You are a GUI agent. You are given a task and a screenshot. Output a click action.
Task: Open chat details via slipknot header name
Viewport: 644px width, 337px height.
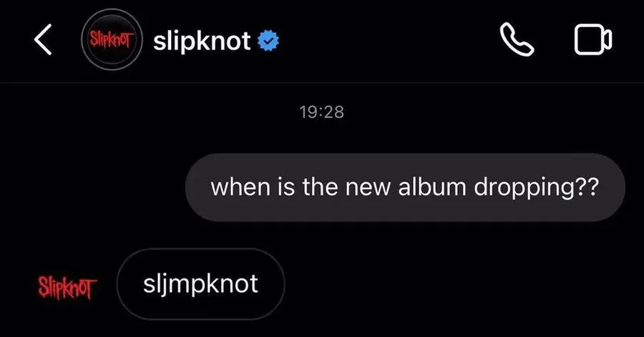pyautogui.click(x=202, y=41)
